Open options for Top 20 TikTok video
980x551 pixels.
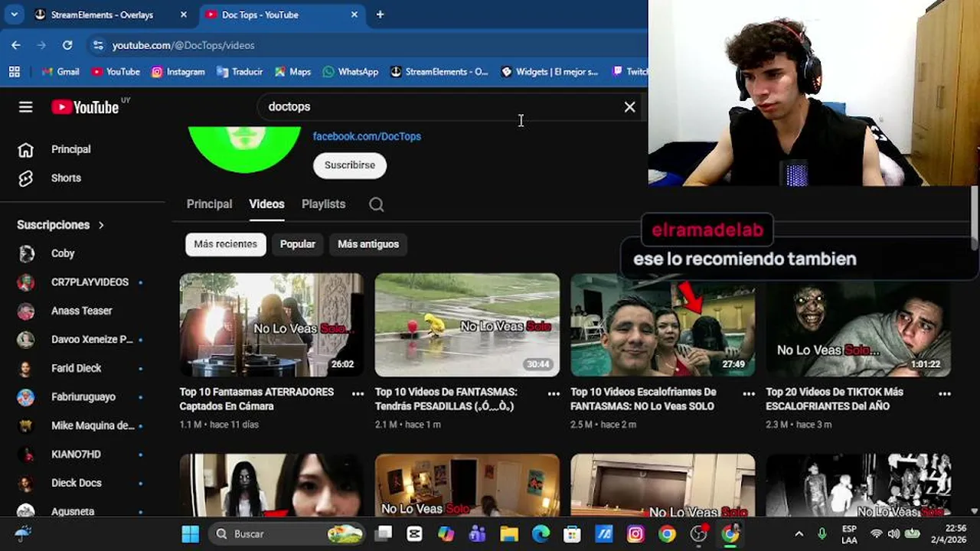coord(945,393)
